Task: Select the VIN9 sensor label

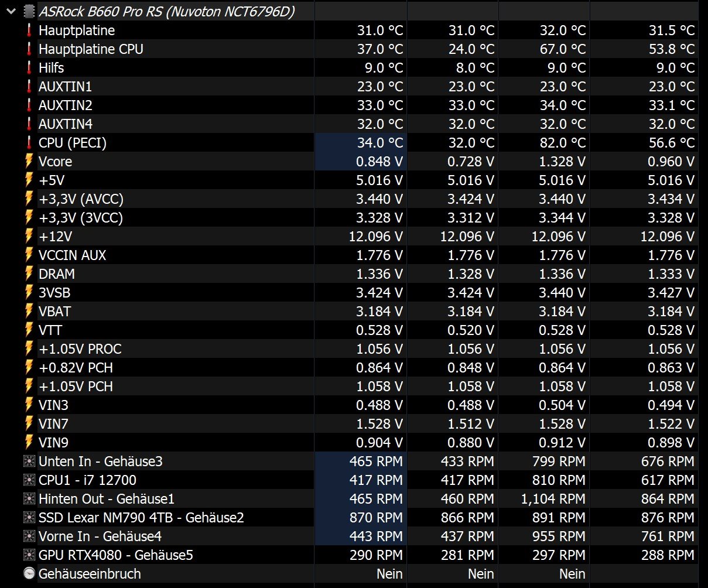Action: coord(54,443)
